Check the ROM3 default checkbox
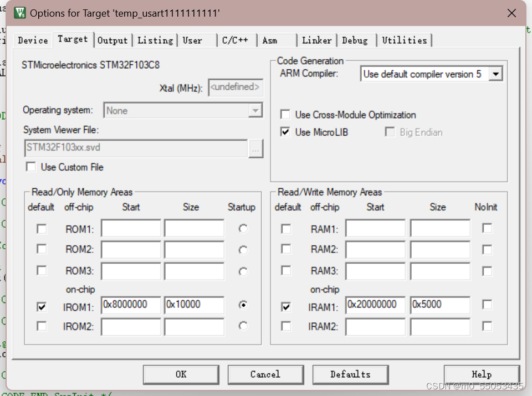This screenshot has height=396, width=532. tap(42, 271)
